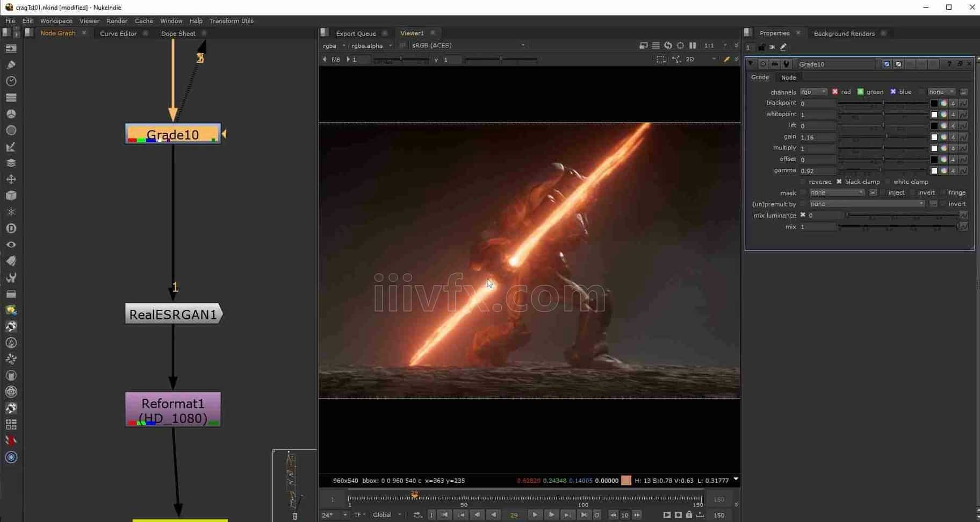The height and width of the screenshot is (522, 980).
Task: Click the gamma slider
Action: [884, 170]
